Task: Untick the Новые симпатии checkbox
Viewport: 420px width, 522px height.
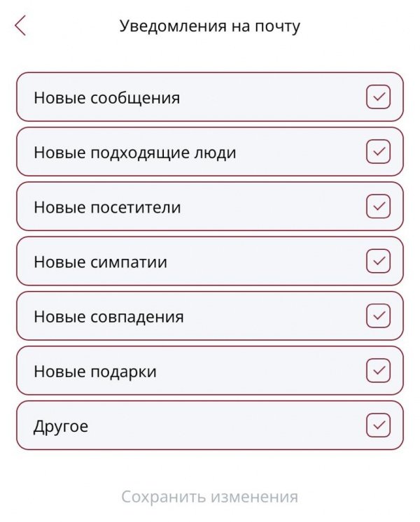Action: tap(378, 261)
